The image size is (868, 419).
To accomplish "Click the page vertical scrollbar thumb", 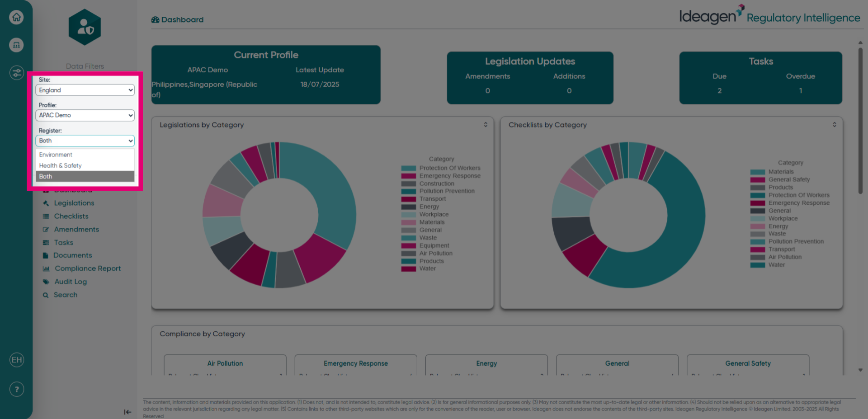I will point(860,120).
